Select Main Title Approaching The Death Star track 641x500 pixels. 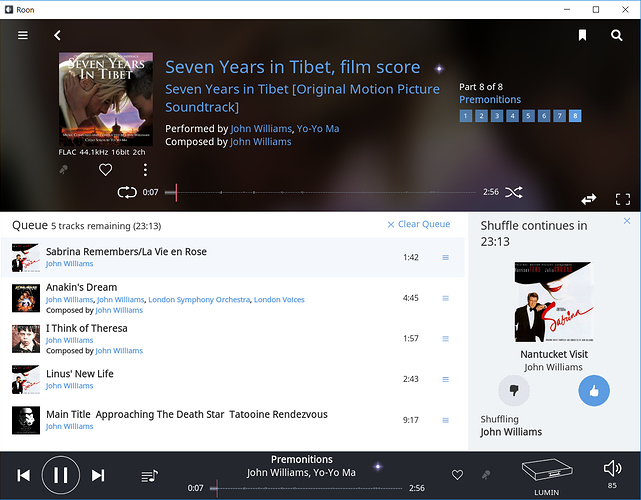tap(232, 420)
